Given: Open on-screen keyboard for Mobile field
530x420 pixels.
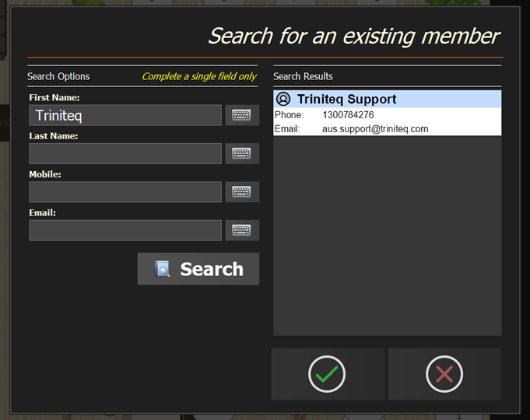Looking at the screenshot, I should pyautogui.click(x=242, y=192).
